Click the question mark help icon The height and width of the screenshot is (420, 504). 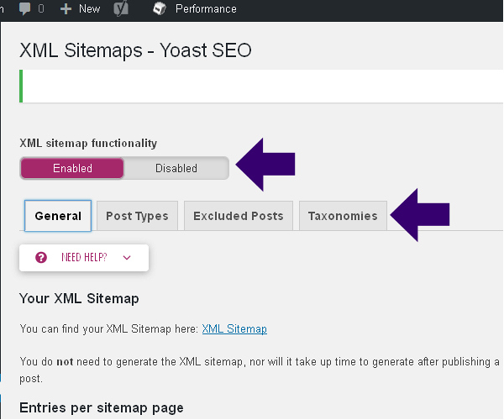point(41,258)
